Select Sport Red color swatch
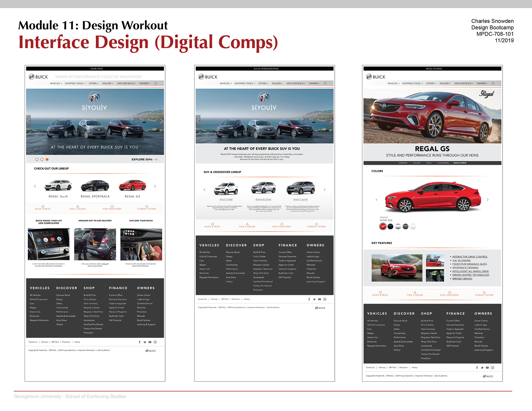 383,227
